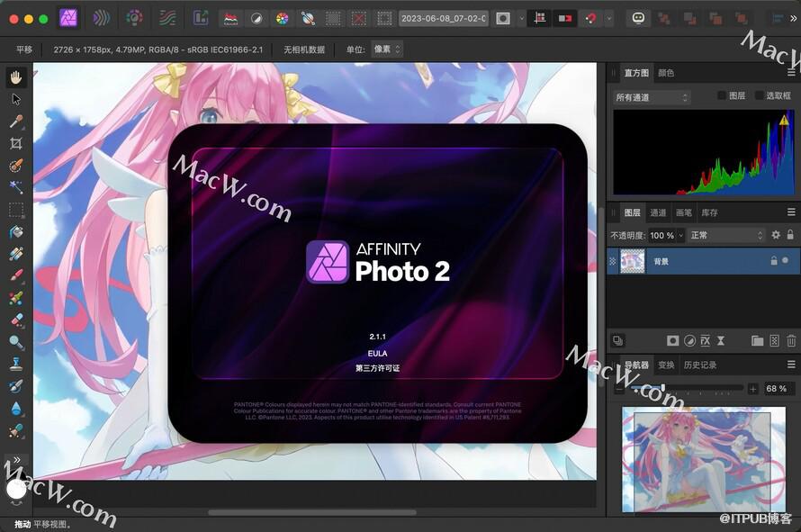Apply Auto Colours with the colour wheel icon
The image size is (801, 532).
pyautogui.click(x=282, y=19)
